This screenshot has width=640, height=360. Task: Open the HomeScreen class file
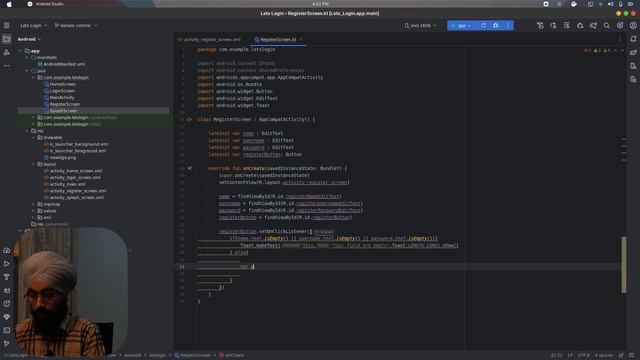[x=60, y=84]
